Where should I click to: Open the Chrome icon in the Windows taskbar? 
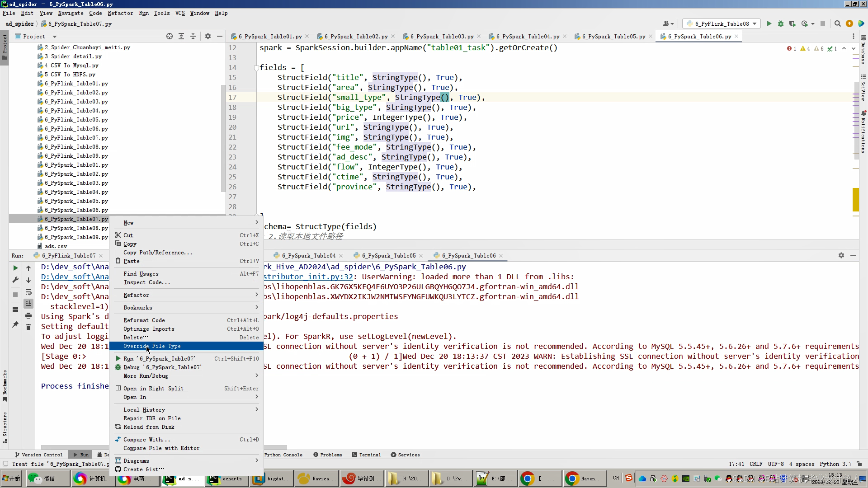527,479
